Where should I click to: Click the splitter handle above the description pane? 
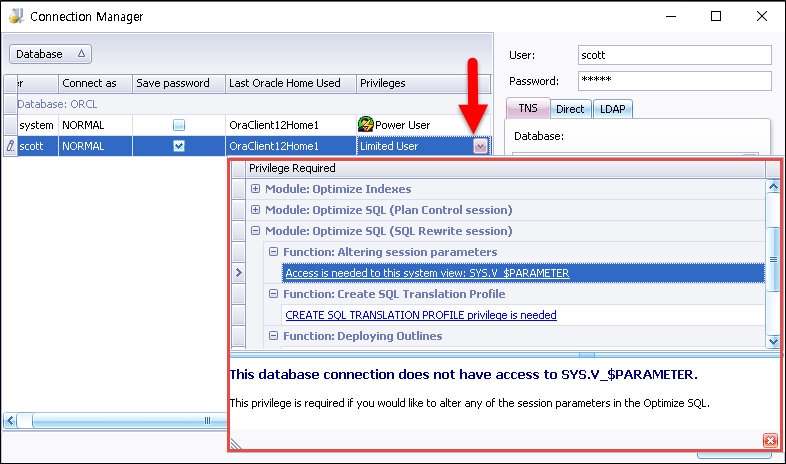[587, 355]
